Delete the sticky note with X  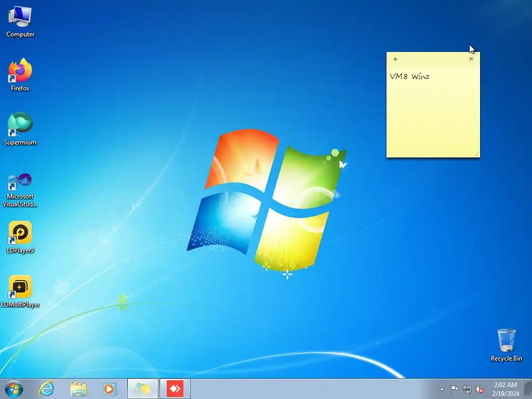point(471,59)
